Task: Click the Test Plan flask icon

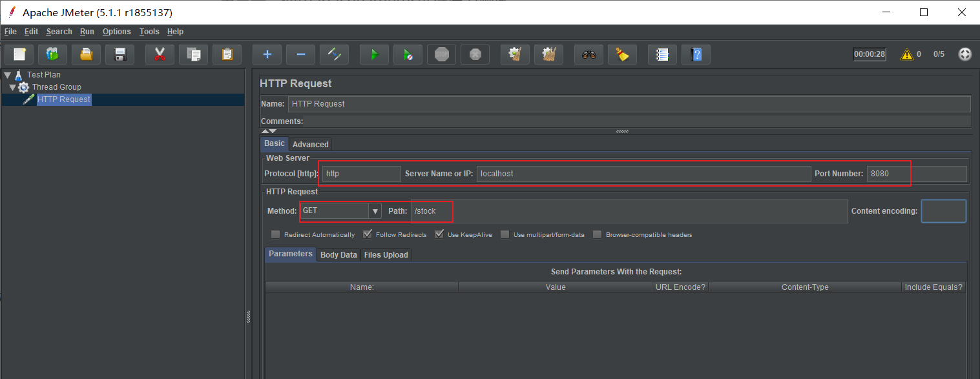Action: pos(18,74)
